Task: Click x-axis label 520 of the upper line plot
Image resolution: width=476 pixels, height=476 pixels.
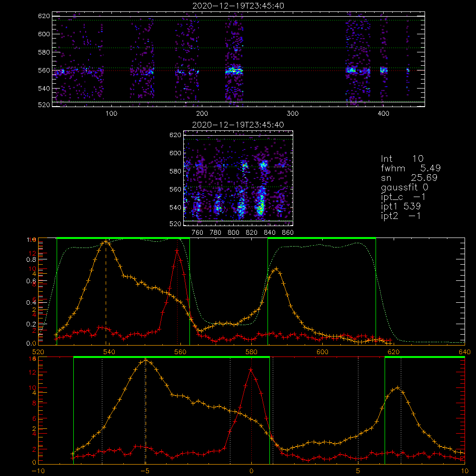Action: click(x=38, y=352)
